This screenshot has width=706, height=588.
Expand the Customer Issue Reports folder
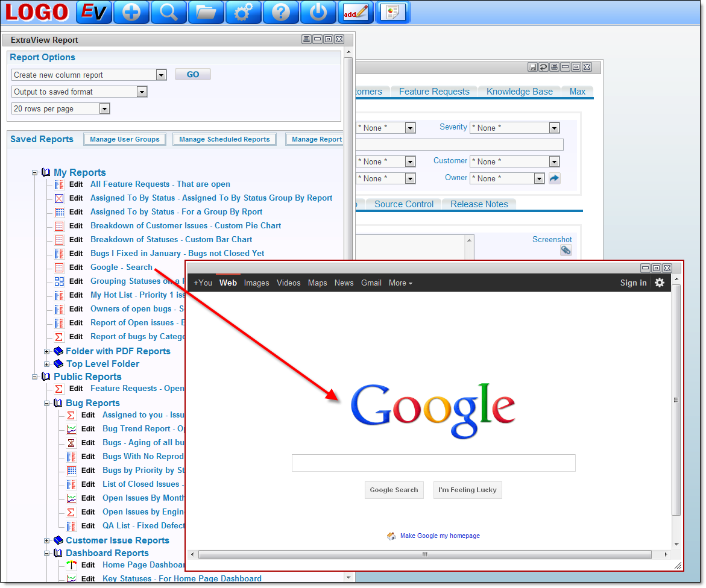[47, 540]
